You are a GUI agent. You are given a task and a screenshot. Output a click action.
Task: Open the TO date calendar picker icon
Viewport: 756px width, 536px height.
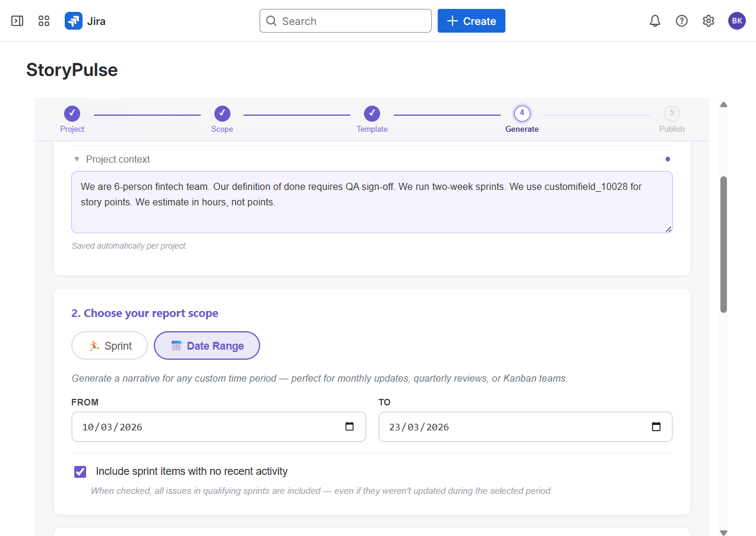(x=656, y=427)
